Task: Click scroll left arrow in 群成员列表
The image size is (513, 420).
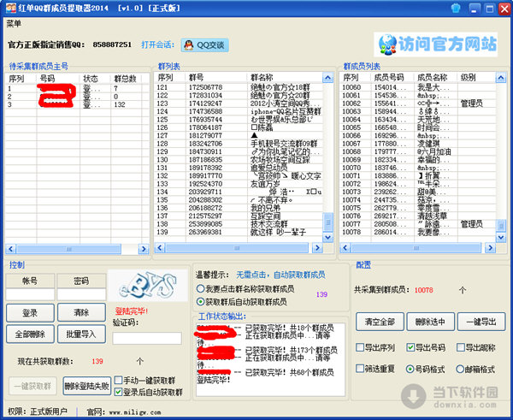Action: pyautogui.click(x=345, y=248)
